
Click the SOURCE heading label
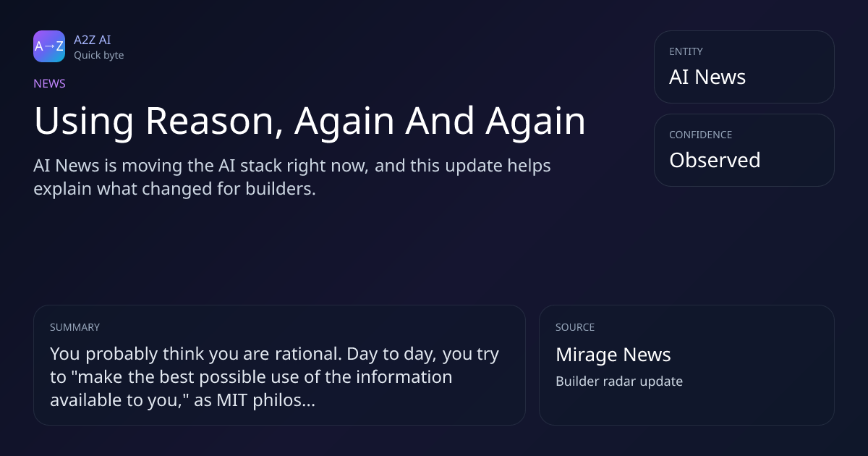tap(575, 327)
